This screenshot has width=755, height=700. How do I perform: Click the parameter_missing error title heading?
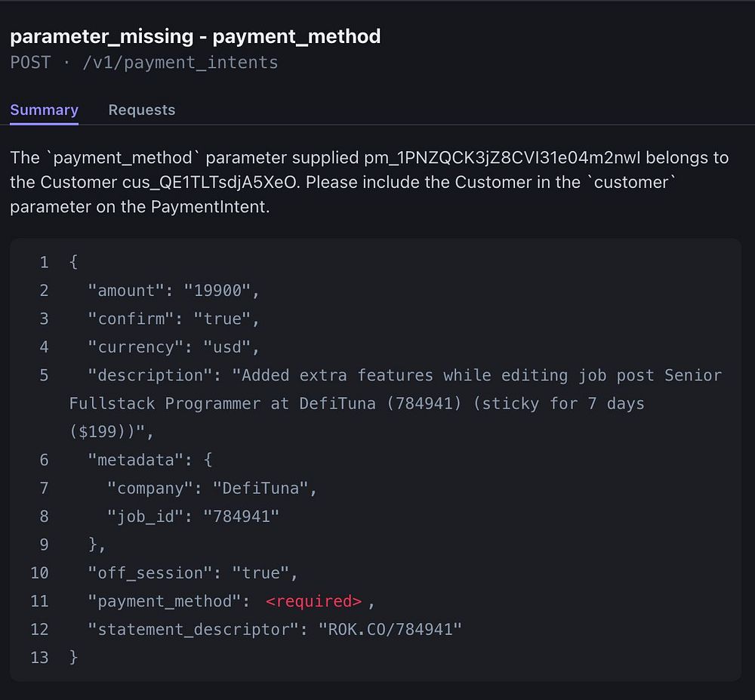[195, 35]
